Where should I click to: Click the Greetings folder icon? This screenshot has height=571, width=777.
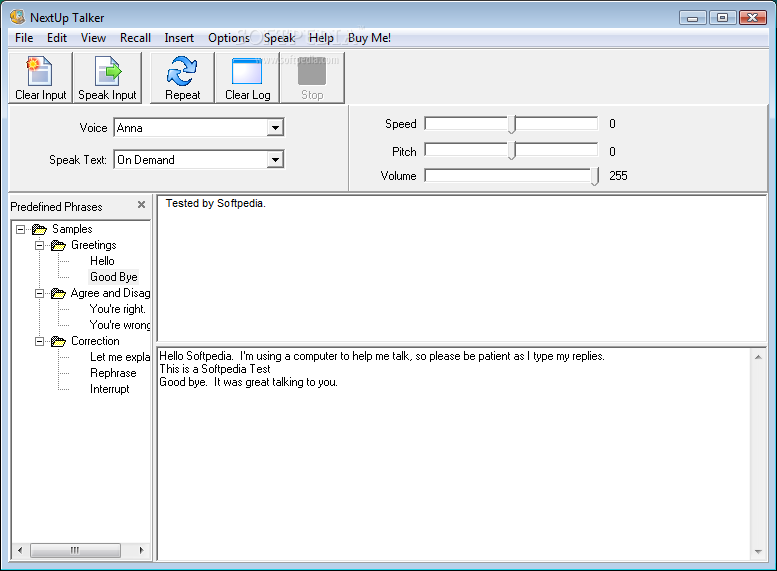point(58,245)
